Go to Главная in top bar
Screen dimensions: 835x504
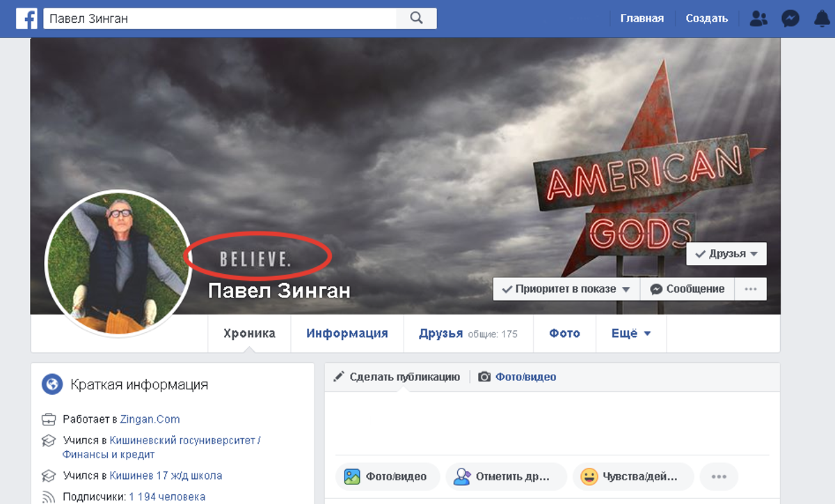tap(642, 19)
